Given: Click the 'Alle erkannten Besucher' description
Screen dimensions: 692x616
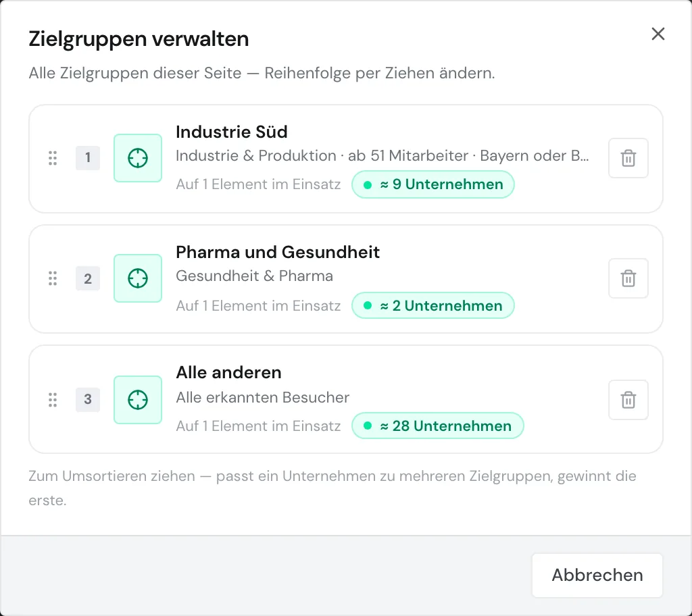Looking at the screenshot, I should point(263,398).
